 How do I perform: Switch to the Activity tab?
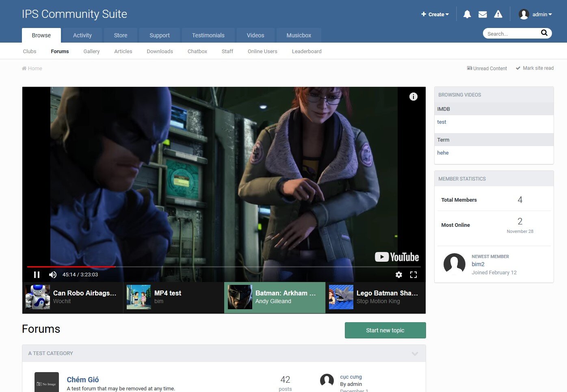(82, 35)
